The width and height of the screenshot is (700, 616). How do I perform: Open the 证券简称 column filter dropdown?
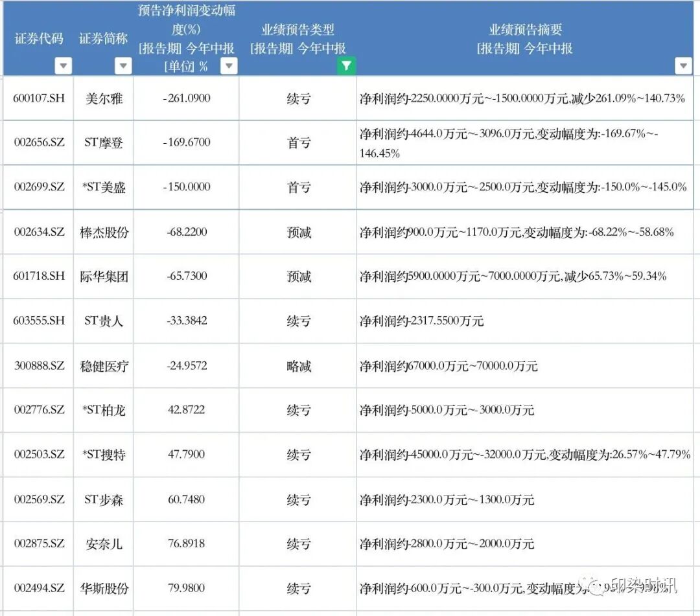pos(123,65)
